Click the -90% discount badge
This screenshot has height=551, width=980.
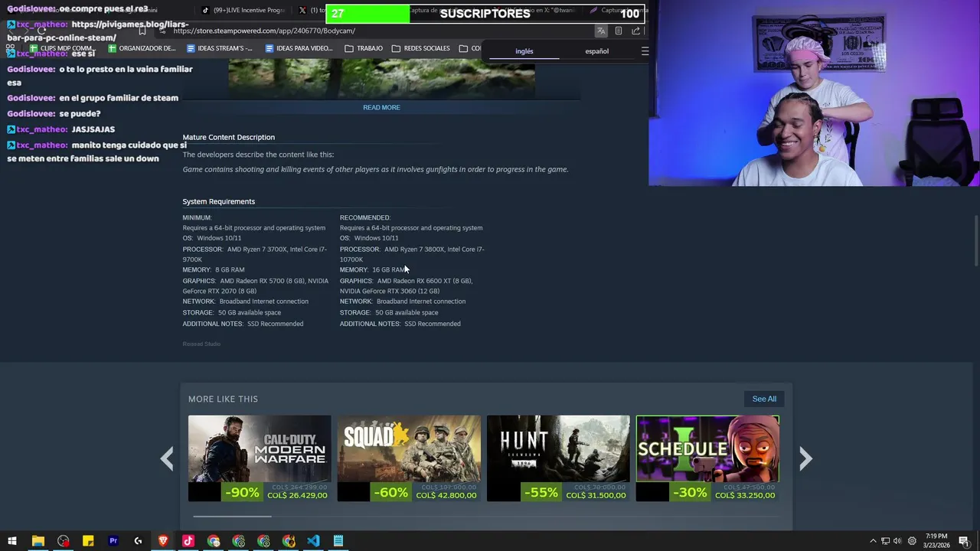[x=242, y=492]
